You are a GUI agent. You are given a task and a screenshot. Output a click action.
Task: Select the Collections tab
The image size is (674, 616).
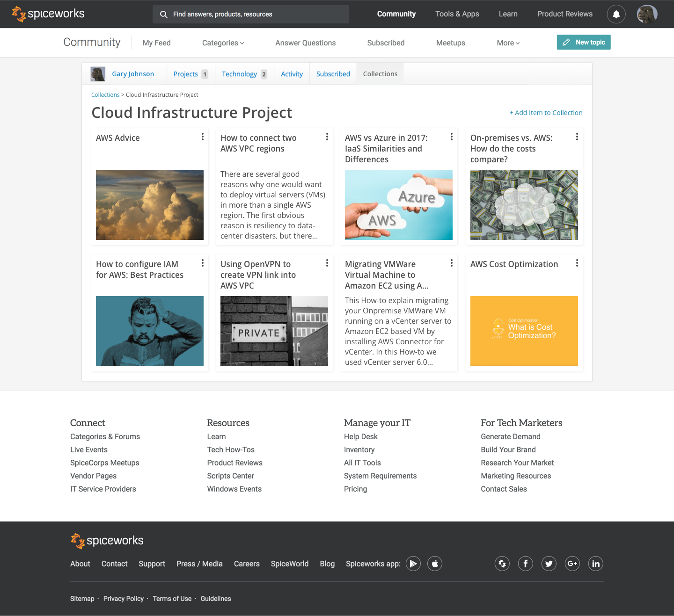pyautogui.click(x=380, y=74)
